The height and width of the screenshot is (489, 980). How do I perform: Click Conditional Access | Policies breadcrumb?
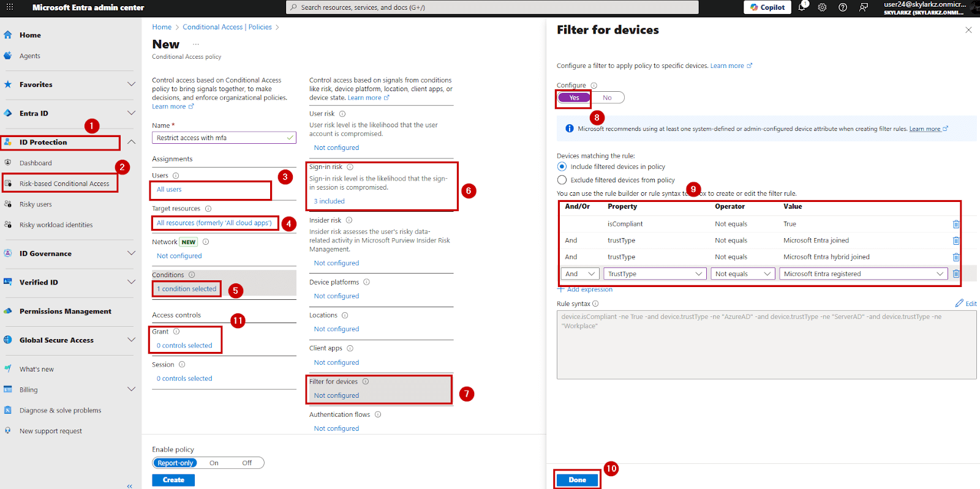click(227, 27)
